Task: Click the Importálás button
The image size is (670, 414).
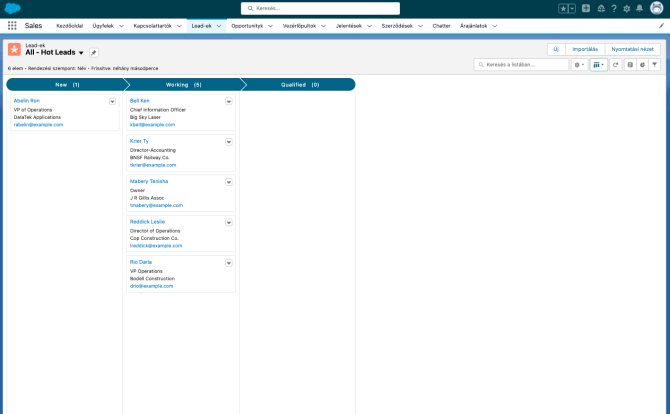Action: 585,48
